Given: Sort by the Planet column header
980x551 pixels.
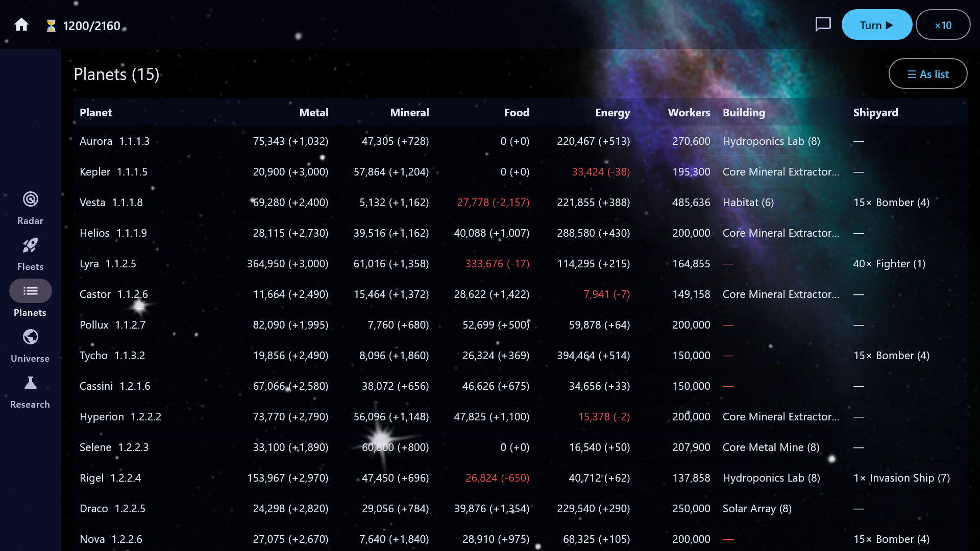Looking at the screenshot, I should pos(95,112).
